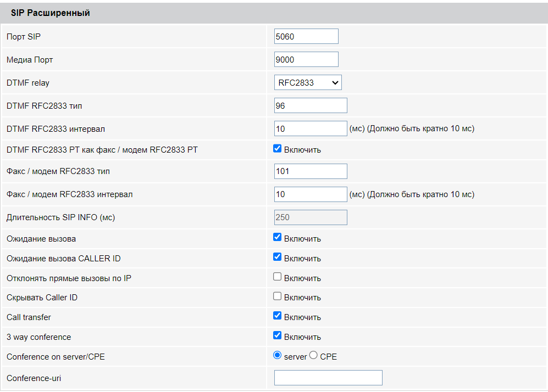Click the Медиа Порт input field
The image size is (548, 392).
pos(306,59)
